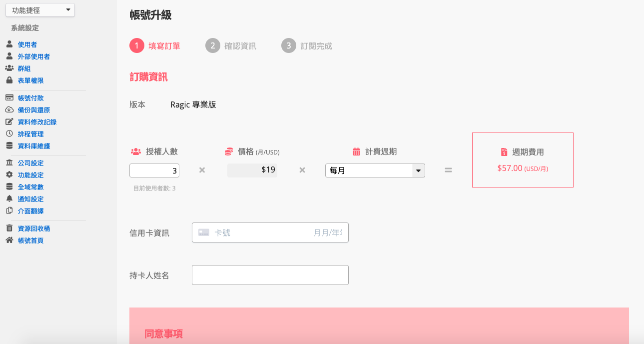
Task: Click the 同意事項 heading
Action: [x=163, y=333]
